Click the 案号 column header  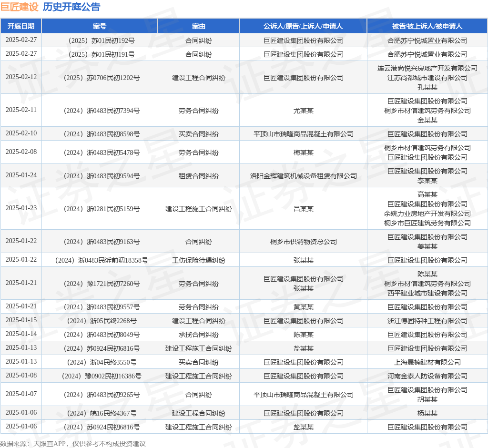[100, 26]
